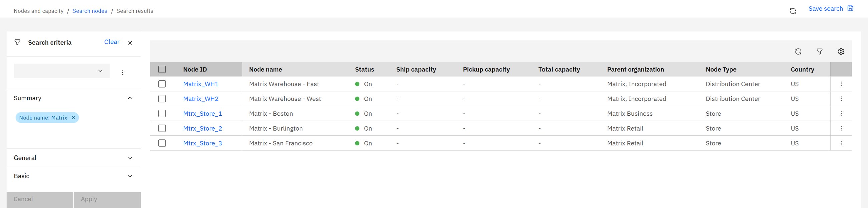Go to Search nodes breadcrumb
Screen dimensions: 868x208
pyautogui.click(x=90, y=11)
